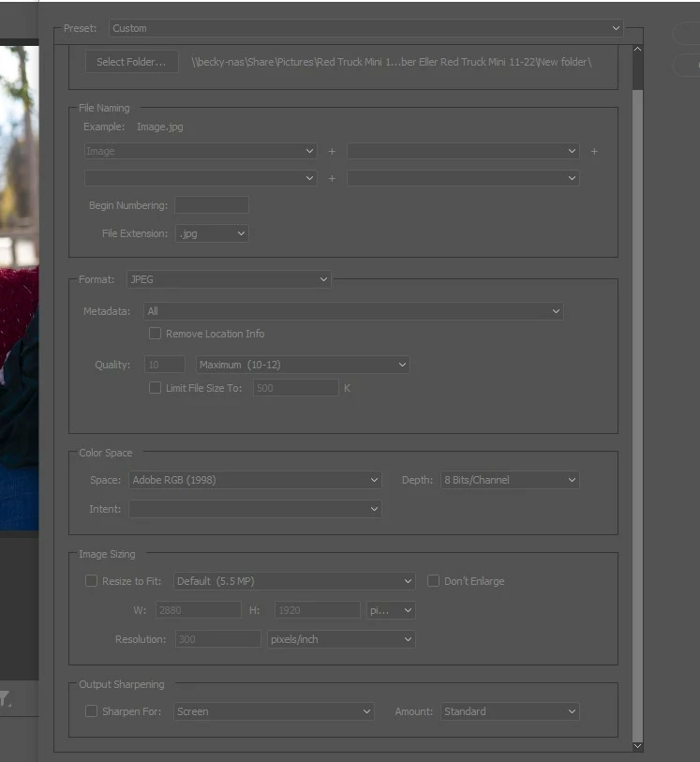700x762 pixels.
Task: Open the Metadata dropdown showing All
Action: pyautogui.click(x=353, y=311)
